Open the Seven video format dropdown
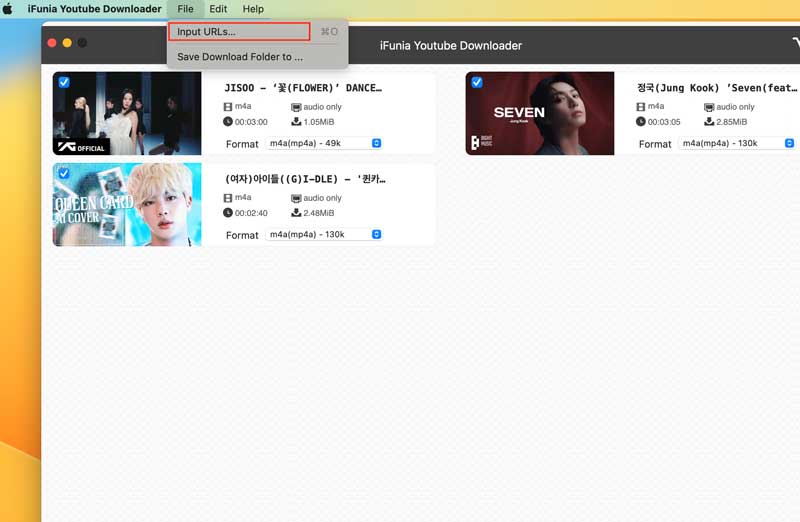Image resolution: width=800 pixels, height=522 pixels. (737, 143)
